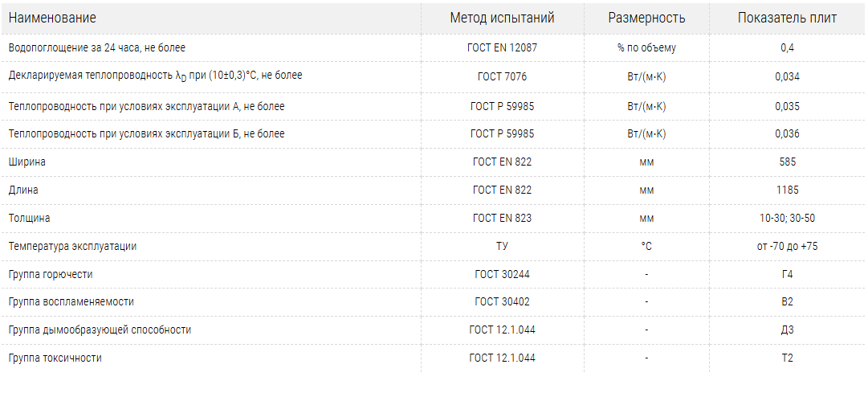The image size is (868, 393).
Task: Click the Показатель плит column header
Action: point(787,18)
